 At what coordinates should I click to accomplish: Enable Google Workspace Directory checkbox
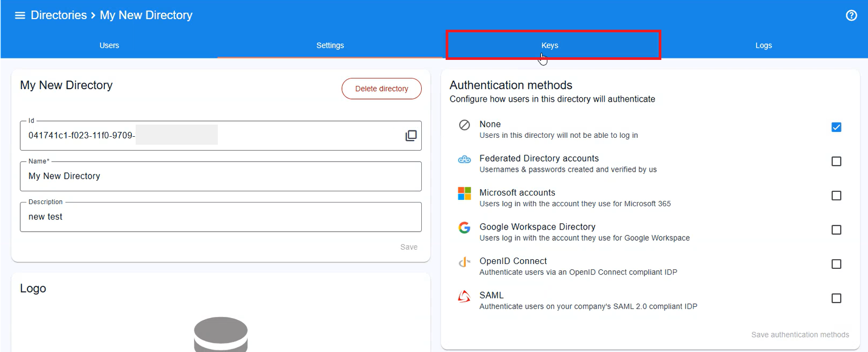pos(836,230)
